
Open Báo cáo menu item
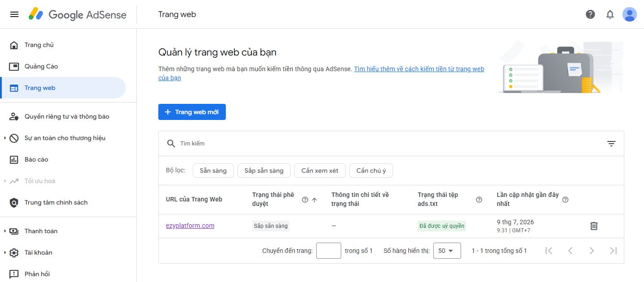tap(63, 159)
